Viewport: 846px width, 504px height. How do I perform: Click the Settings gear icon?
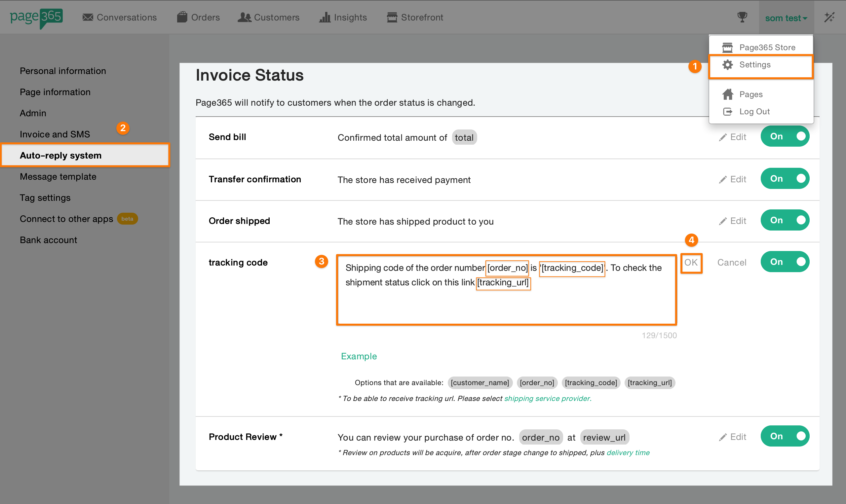(727, 64)
